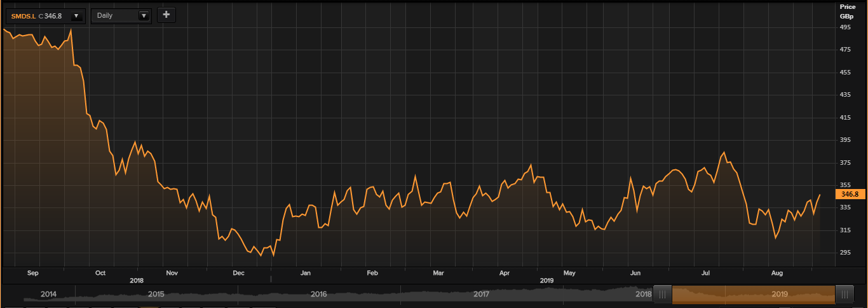Viewport: 868px width, 308px height.
Task: Click the Mar label on the date axis
Action: (x=438, y=273)
